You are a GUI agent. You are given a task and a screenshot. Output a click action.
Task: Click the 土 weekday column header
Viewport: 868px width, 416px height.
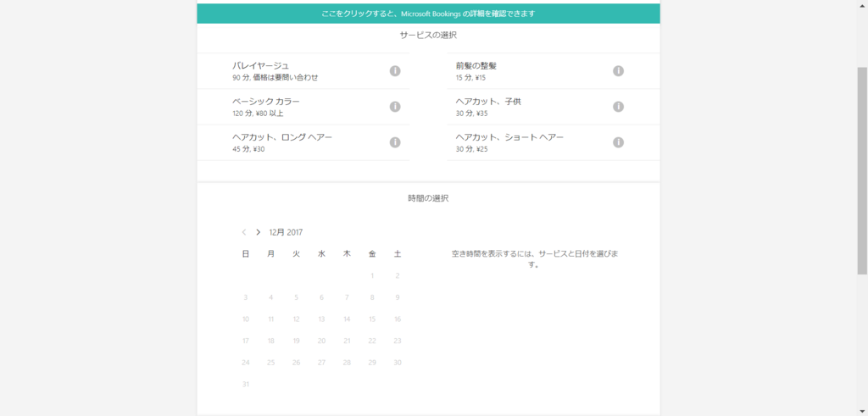pos(398,254)
